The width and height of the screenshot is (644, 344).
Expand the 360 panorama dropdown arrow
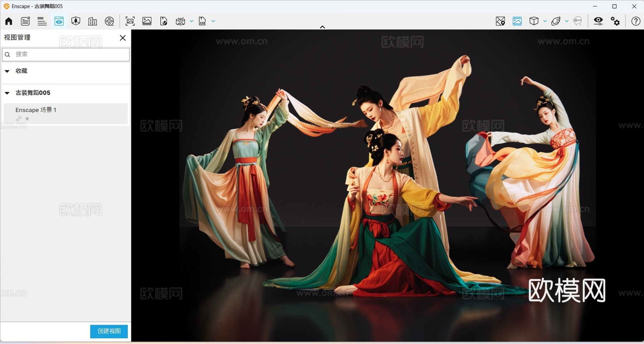[x=191, y=21]
